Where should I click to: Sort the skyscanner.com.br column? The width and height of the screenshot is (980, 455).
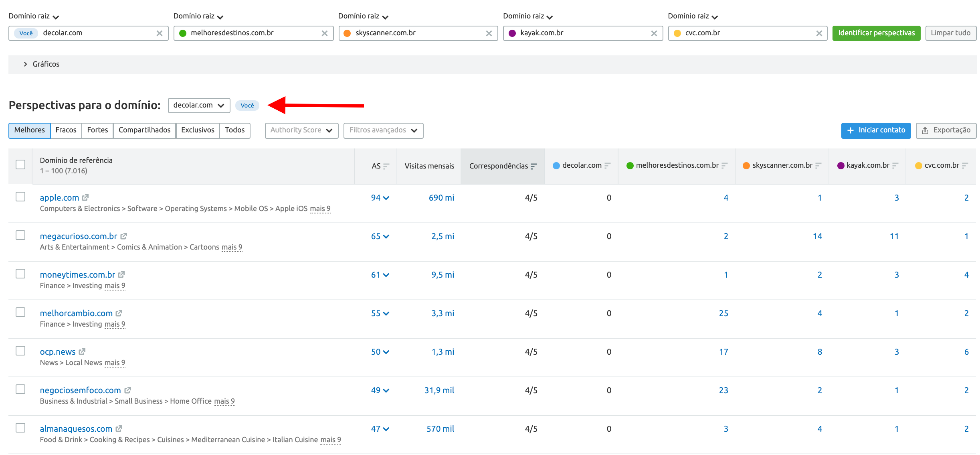[818, 165]
